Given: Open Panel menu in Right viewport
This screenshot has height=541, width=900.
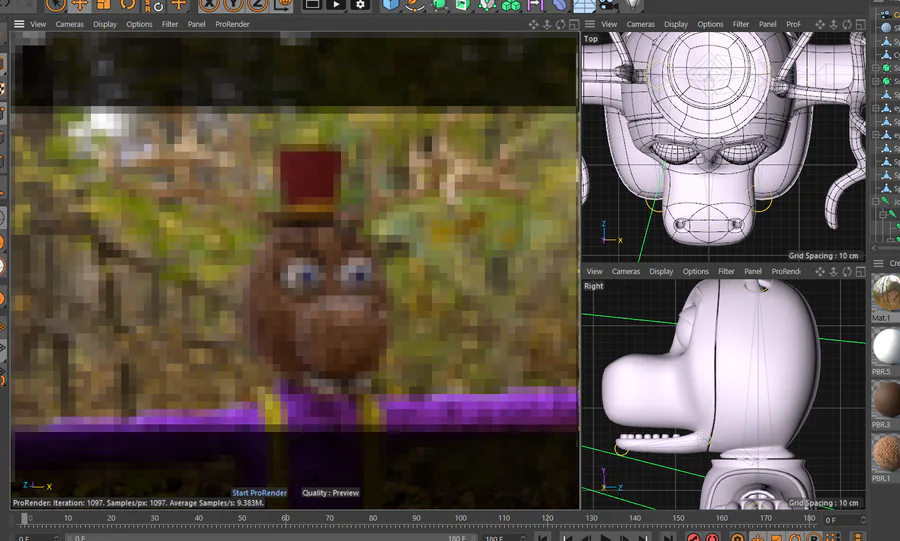Looking at the screenshot, I should [x=753, y=271].
